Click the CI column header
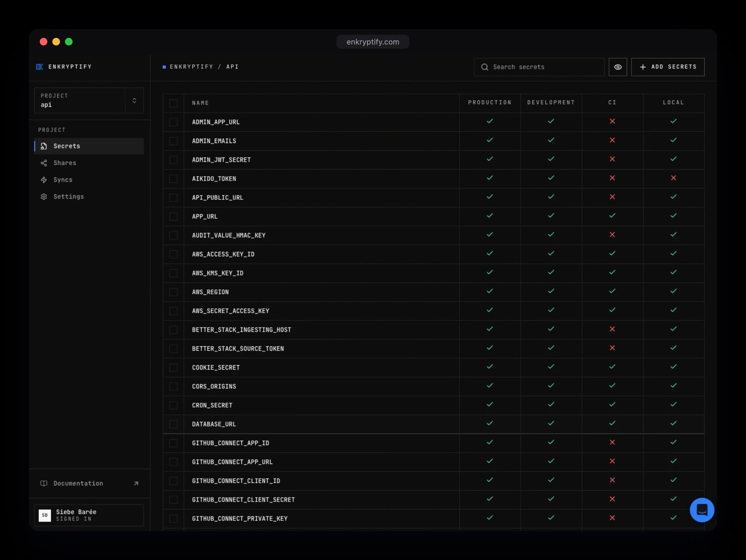This screenshot has height=560, width=746. (612, 103)
